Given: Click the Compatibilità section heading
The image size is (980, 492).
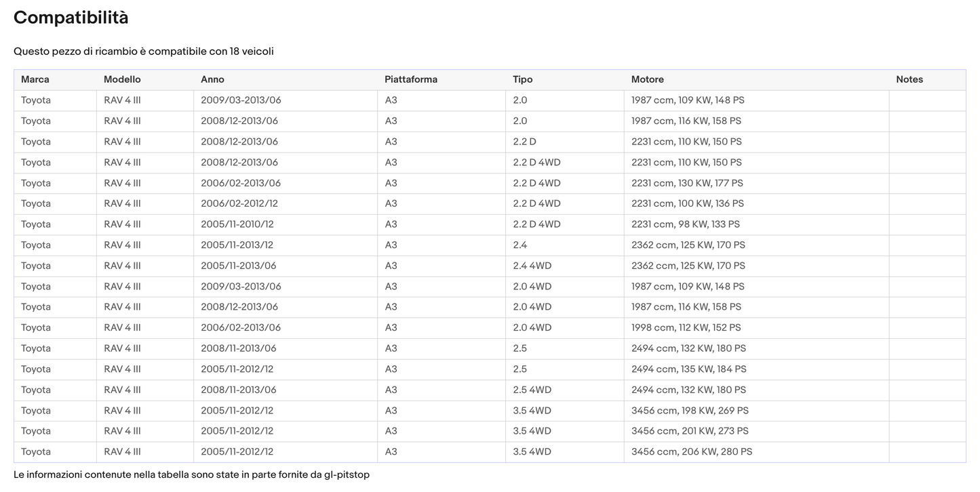Looking at the screenshot, I should [x=71, y=18].
